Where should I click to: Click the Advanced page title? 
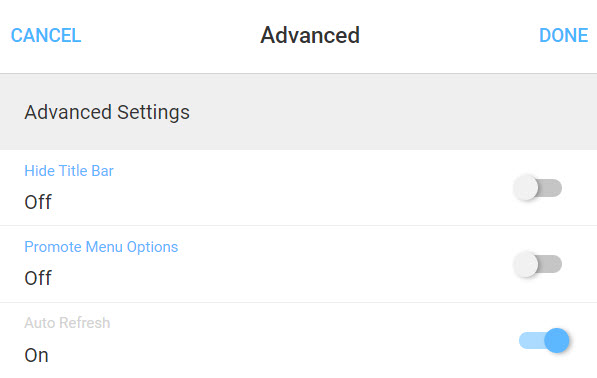coord(310,35)
